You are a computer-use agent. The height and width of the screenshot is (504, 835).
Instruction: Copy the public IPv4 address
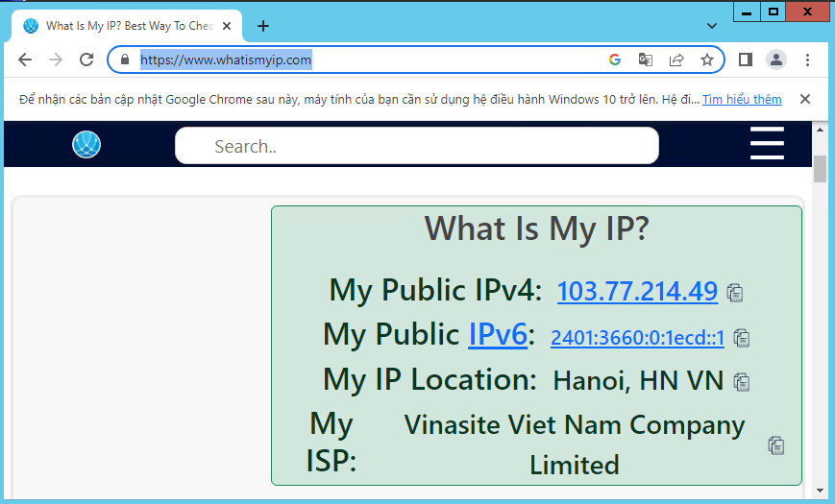click(735, 293)
